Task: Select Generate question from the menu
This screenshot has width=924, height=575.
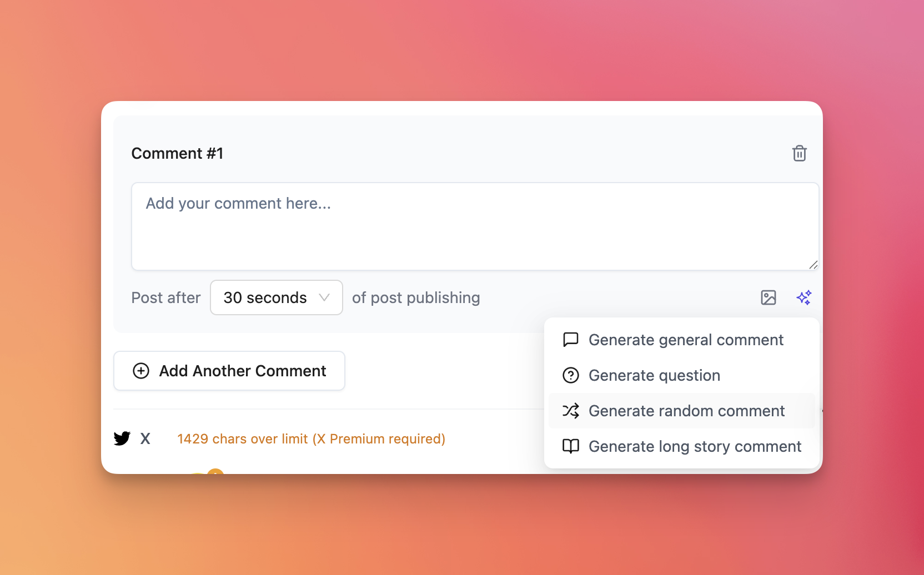Action: coord(654,375)
